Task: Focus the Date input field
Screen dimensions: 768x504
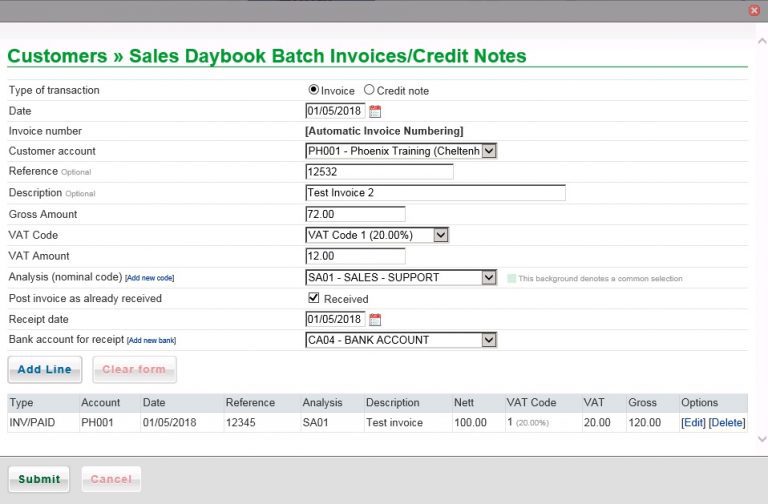Action: 335,111
